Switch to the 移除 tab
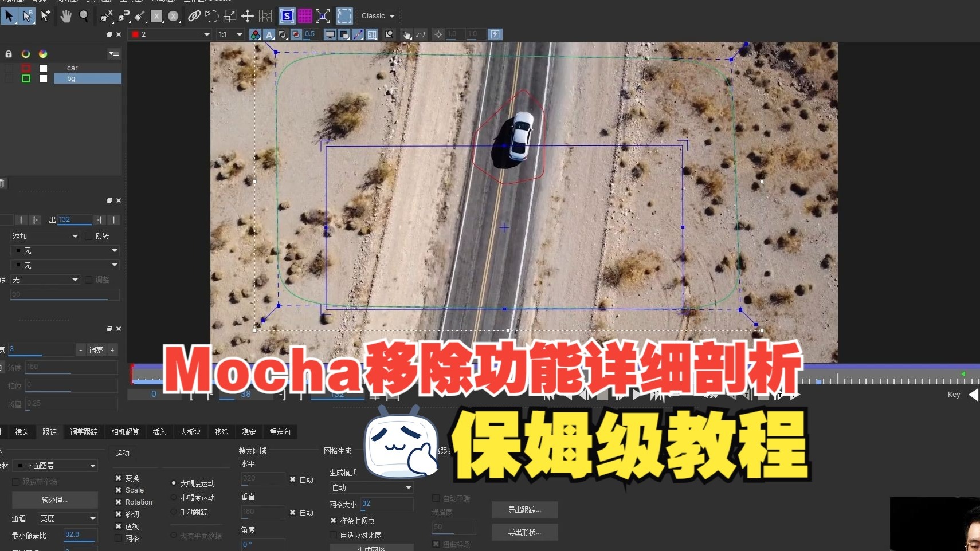Viewport: 980px width, 551px height. point(221,432)
